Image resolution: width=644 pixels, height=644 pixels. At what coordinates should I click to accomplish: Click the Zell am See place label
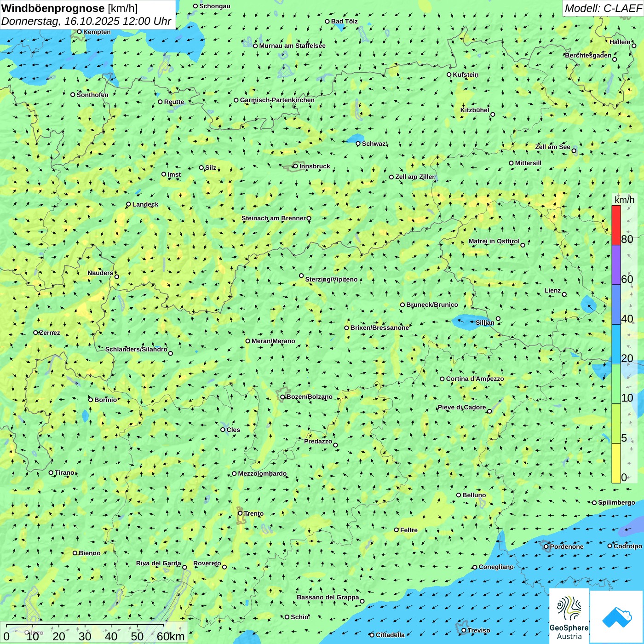[552, 147]
